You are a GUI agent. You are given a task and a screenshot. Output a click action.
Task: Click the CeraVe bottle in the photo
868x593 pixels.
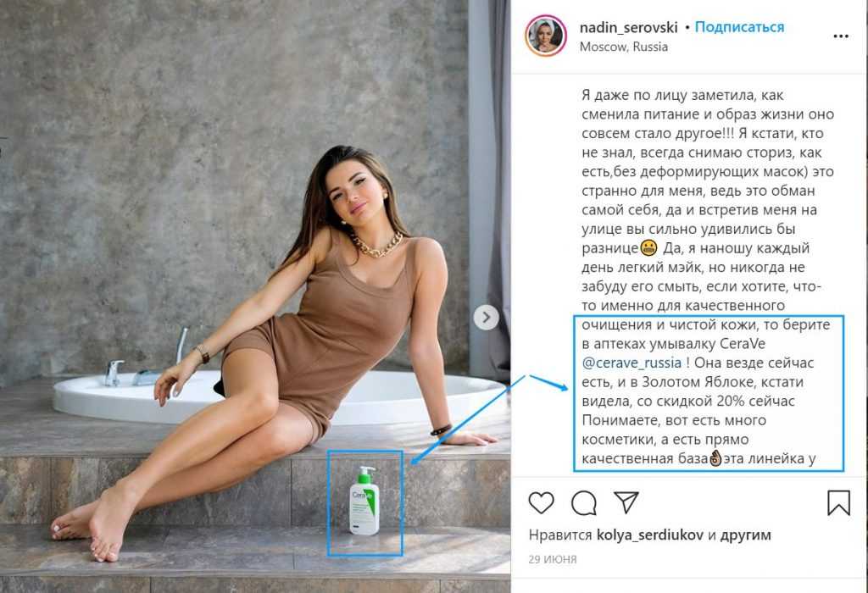pyautogui.click(x=364, y=502)
